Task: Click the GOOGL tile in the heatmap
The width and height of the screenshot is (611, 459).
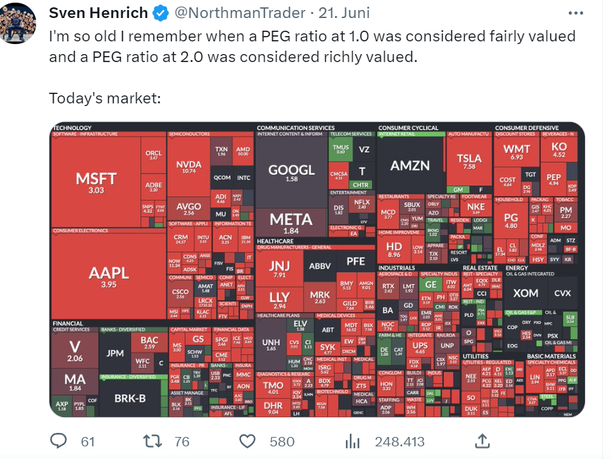Action: tap(291, 172)
